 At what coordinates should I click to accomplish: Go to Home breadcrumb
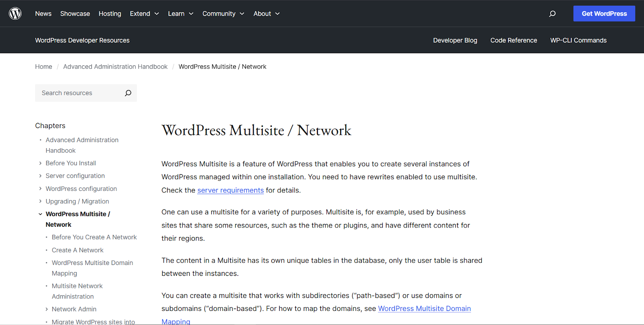coord(43,67)
